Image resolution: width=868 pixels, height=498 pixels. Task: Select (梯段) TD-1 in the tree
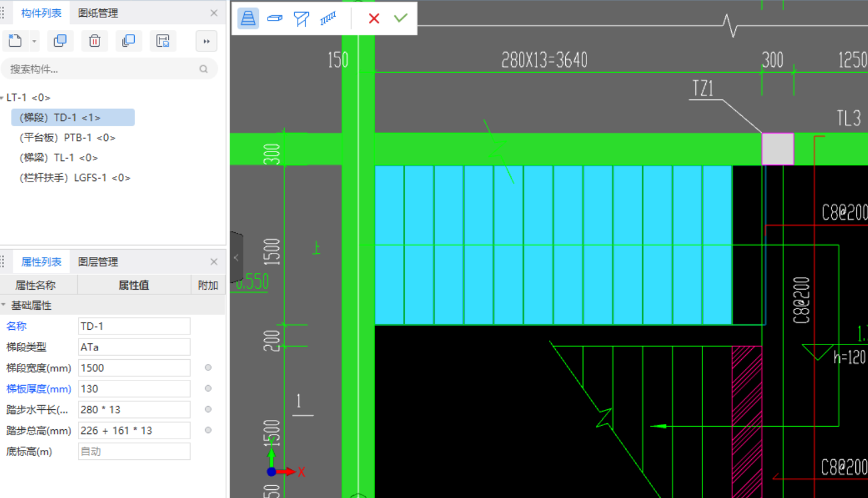pyautogui.click(x=73, y=117)
